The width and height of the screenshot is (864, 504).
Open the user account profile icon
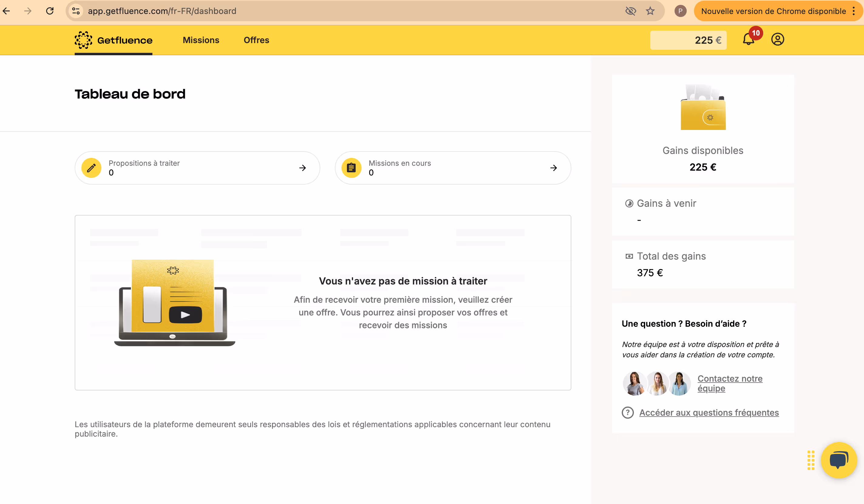[777, 39]
